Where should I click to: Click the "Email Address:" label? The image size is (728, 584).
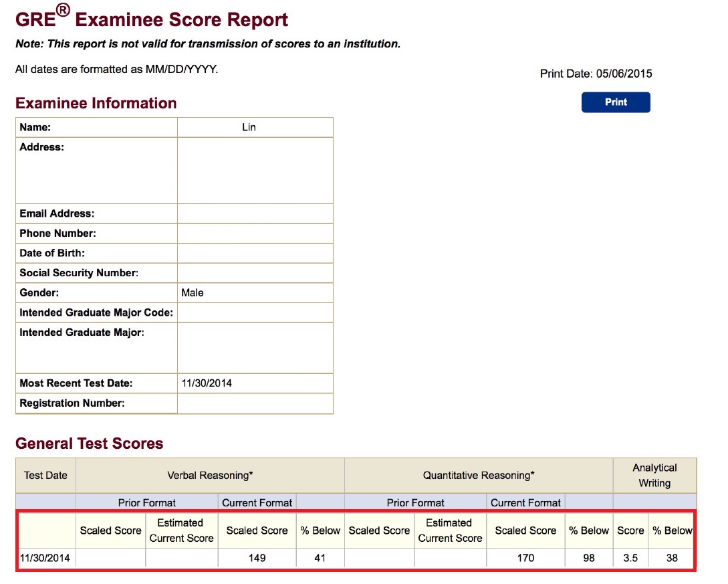(x=57, y=213)
